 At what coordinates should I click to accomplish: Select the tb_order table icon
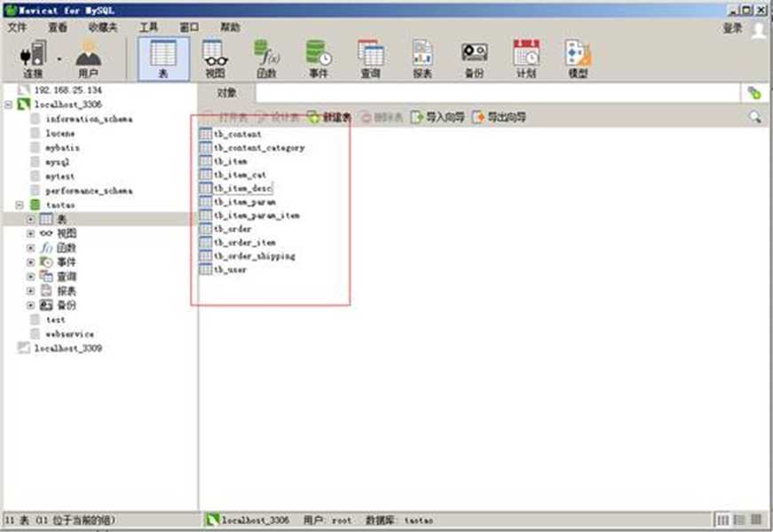pos(206,229)
